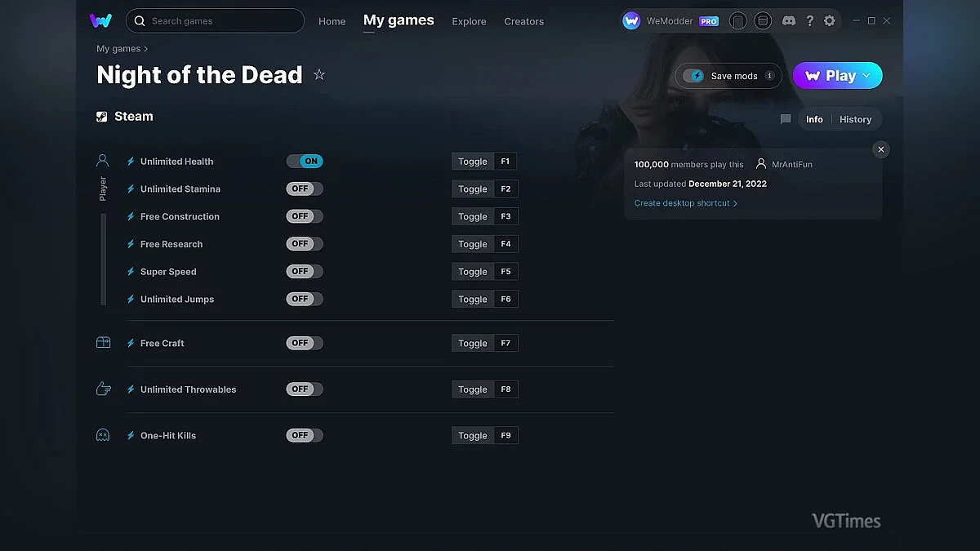Image resolution: width=980 pixels, height=551 pixels.
Task: Click lightning icon beside One-Hit Kills
Action: [131, 436]
